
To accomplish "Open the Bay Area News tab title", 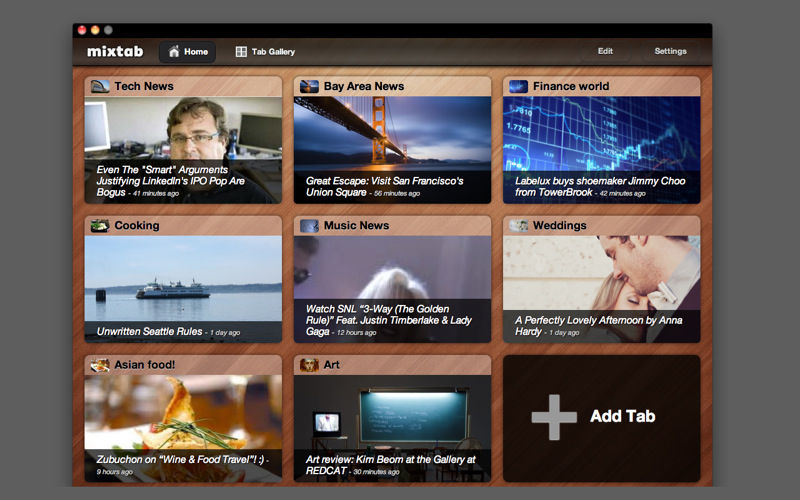I will [364, 86].
